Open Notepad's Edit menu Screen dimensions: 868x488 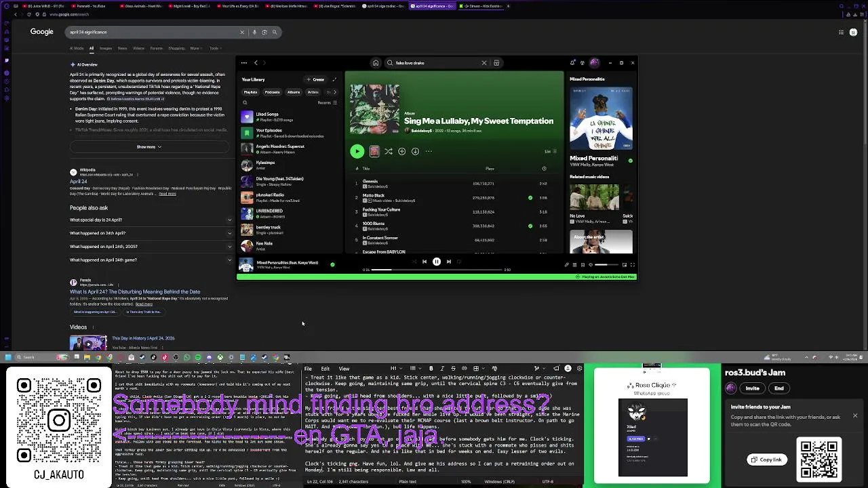coord(325,369)
